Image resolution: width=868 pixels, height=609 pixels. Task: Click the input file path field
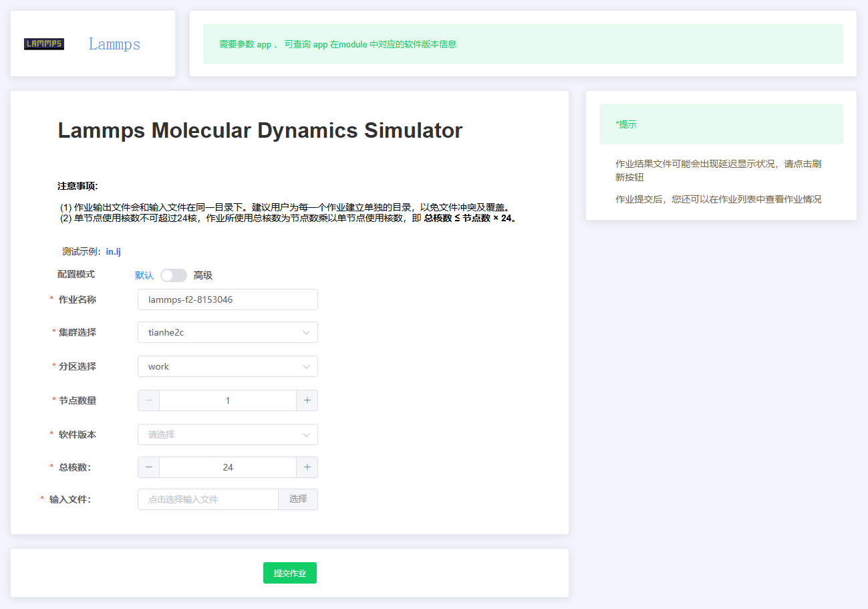click(x=208, y=499)
